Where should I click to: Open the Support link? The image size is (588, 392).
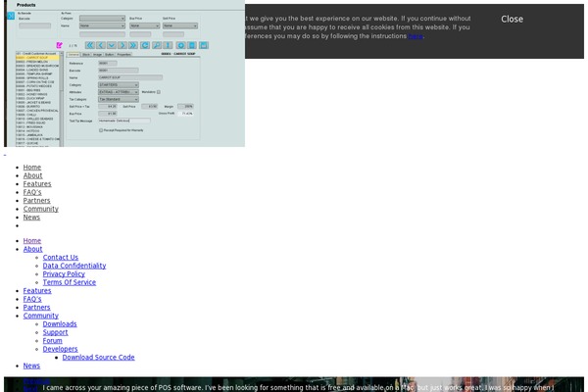click(x=55, y=332)
